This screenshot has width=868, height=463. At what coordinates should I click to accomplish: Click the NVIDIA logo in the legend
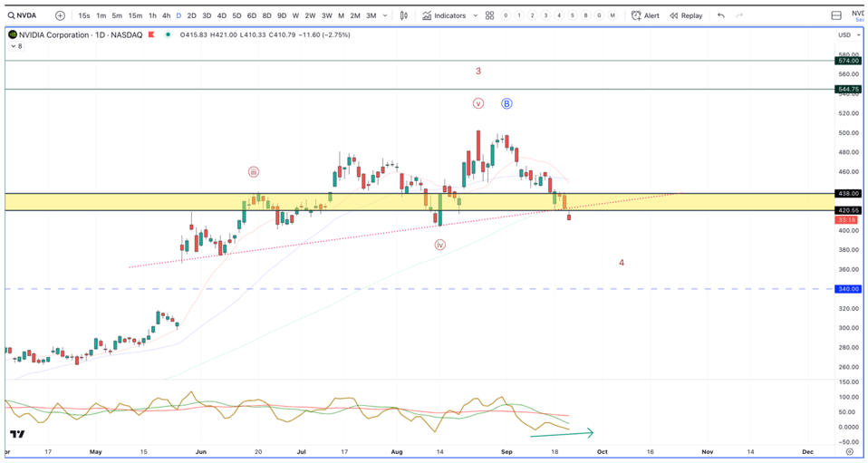pos(13,35)
